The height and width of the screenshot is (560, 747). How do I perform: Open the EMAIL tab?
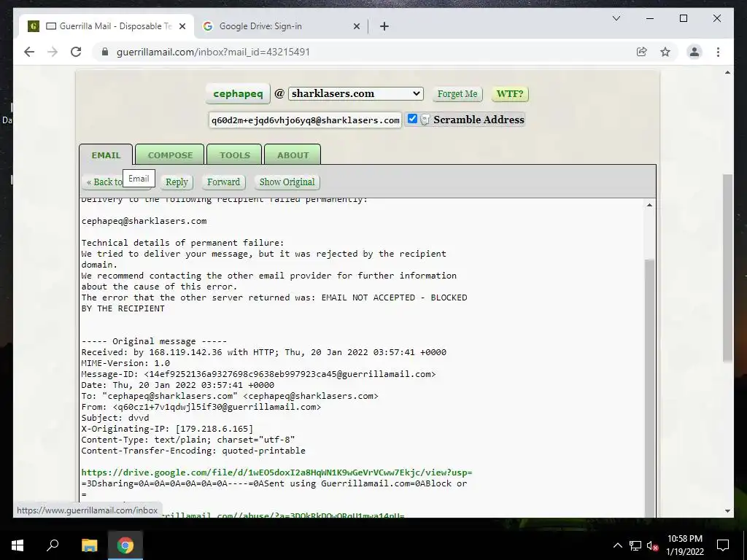pos(106,155)
